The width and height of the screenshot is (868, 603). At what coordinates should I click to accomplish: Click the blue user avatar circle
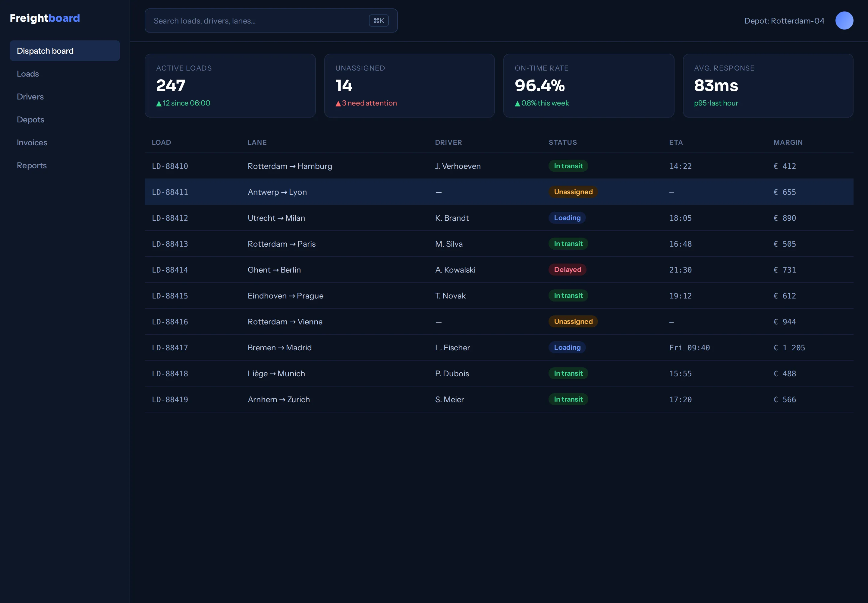(844, 21)
